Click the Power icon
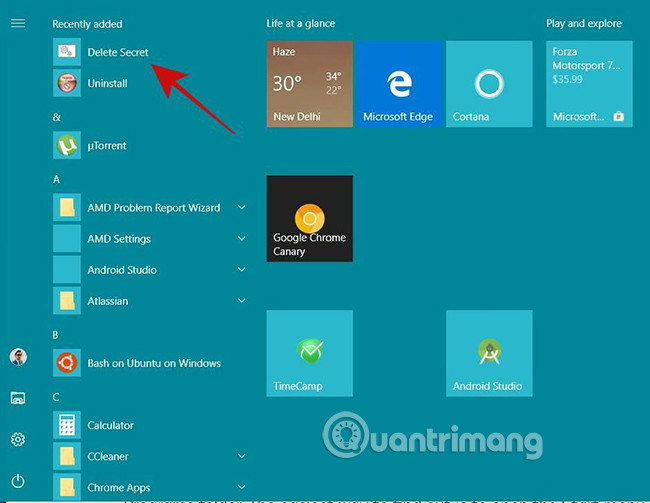 pyautogui.click(x=18, y=481)
